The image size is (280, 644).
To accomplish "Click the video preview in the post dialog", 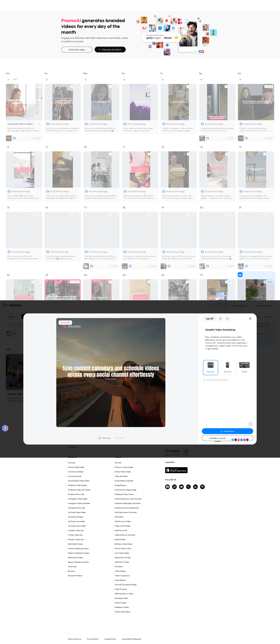I will tap(111, 373).
